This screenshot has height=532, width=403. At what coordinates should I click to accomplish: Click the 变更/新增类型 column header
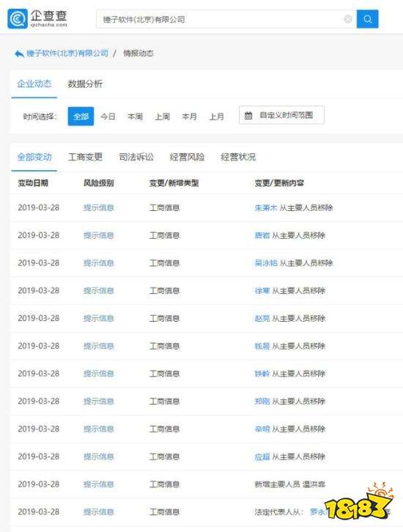point(174,183)
